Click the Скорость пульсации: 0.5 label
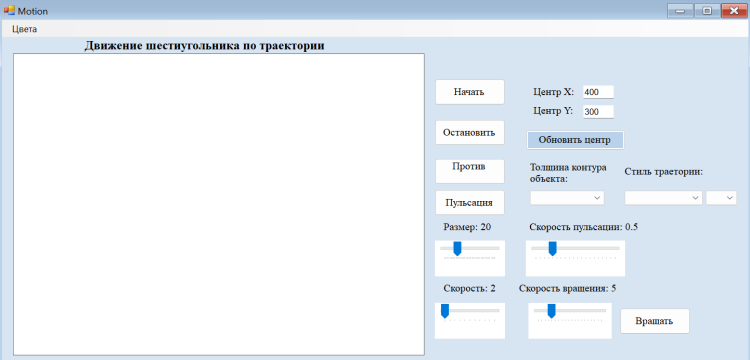Viewport: 750px width, 360px height. click(x=584, y=227)
